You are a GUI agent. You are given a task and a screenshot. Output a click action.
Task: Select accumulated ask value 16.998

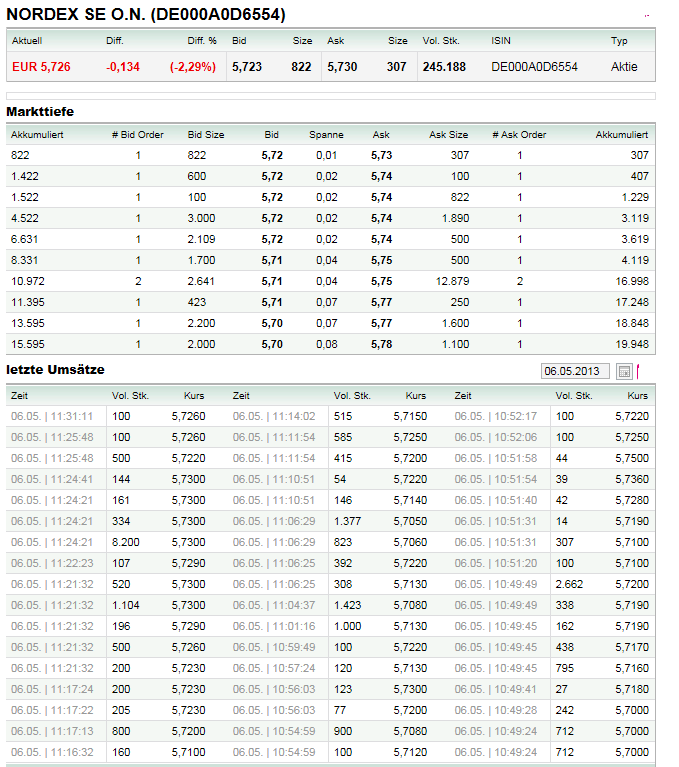[x=632, y=281]
